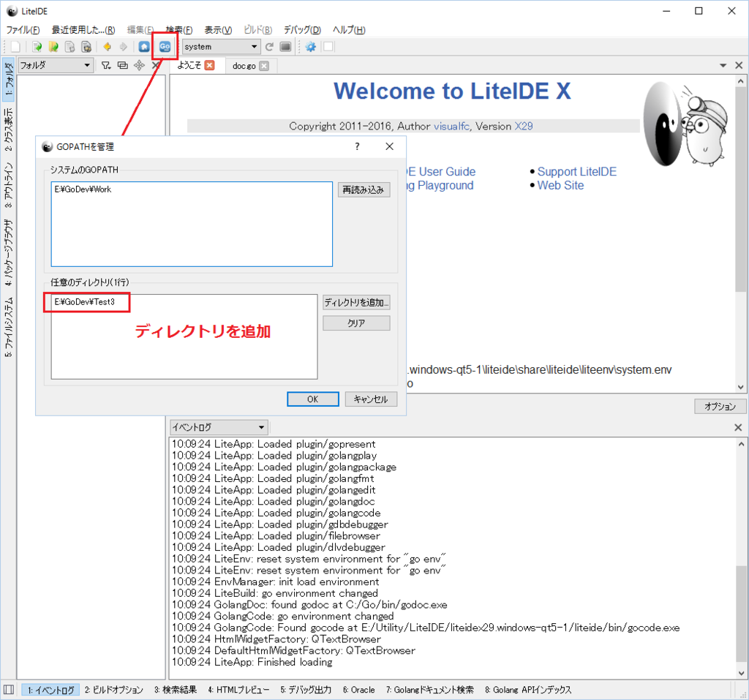The height and width of the screenshot is (700, 749).
Task: Click the move icon in the folder panel
Action: pyautogui.click(x=139, y=65)
